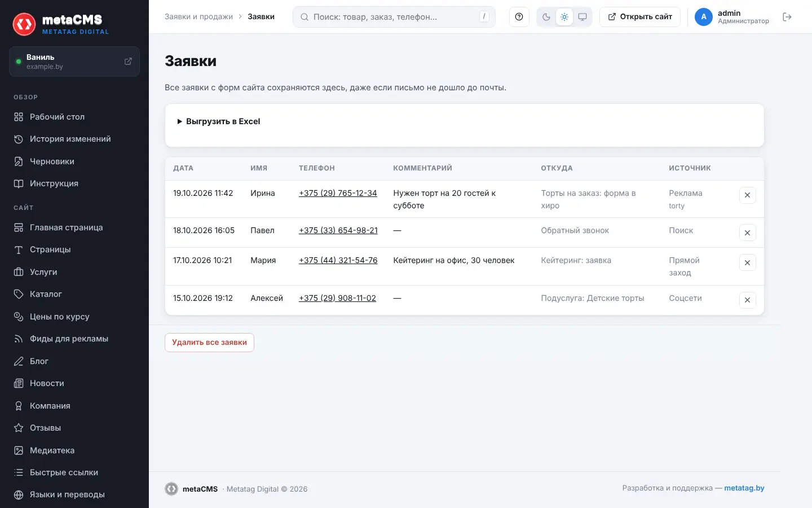The width and height of the screenshot is (812, 508).
Task: Open История изменений in sidebar
Action: click(x=74, y=139)
